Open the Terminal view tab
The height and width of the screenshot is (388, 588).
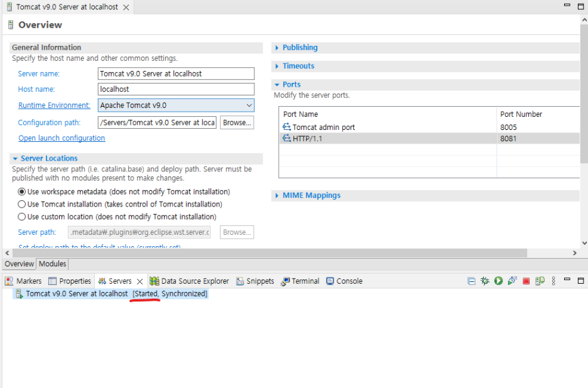click(300, 281)
